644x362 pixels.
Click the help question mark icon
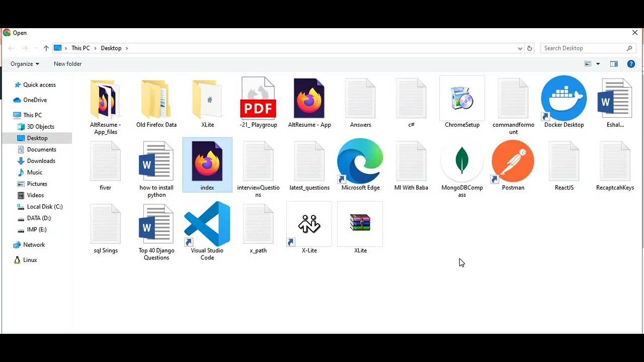631,64
